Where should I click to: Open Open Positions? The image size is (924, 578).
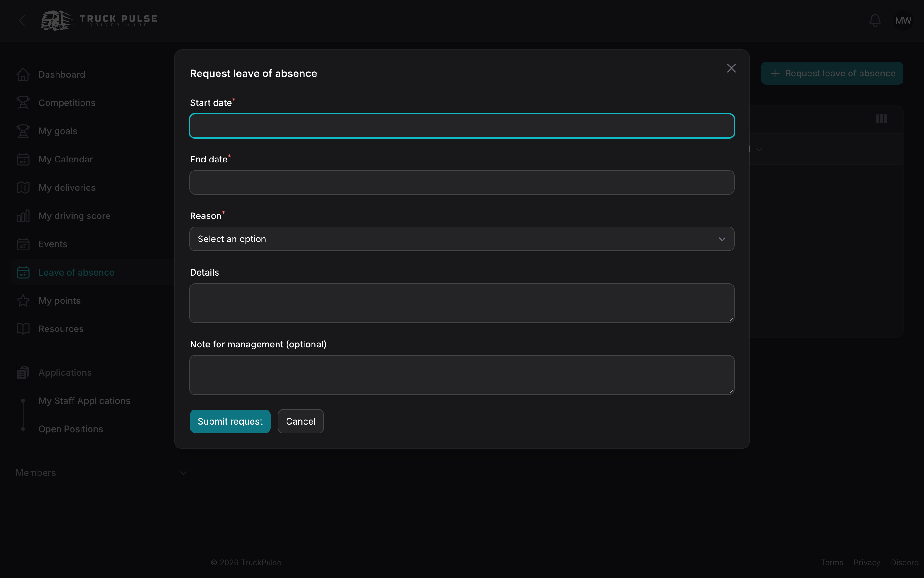(71, 429)
